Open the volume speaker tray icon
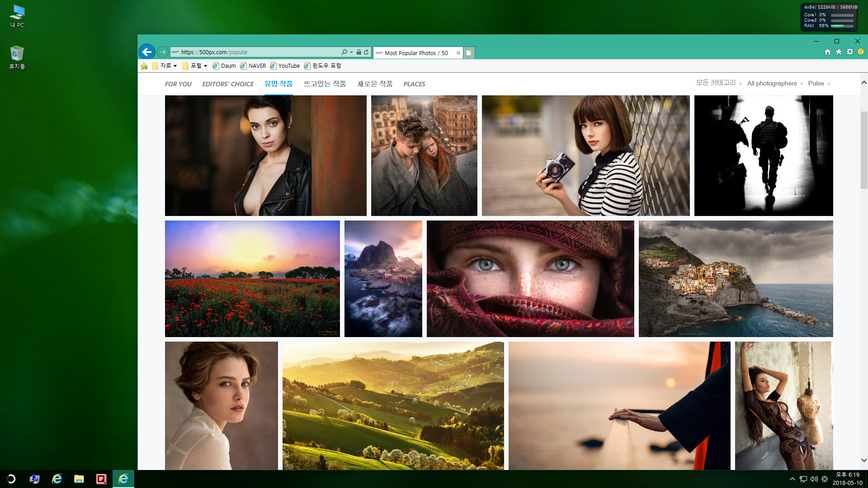Image resolution: width=868 pixels, height=488 pixels. [814, 479]
